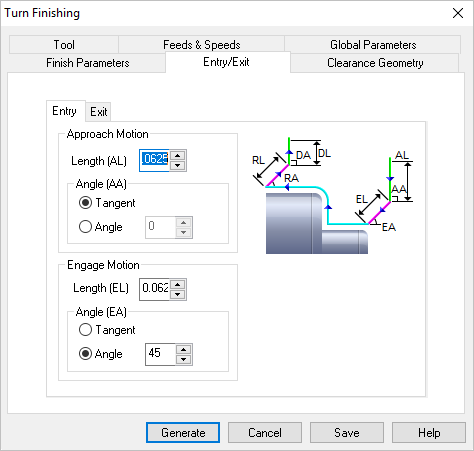Save the turn finishing parameters
This screenshot has height=451, width=474.
pyautogui.click(x=347, y=433)
